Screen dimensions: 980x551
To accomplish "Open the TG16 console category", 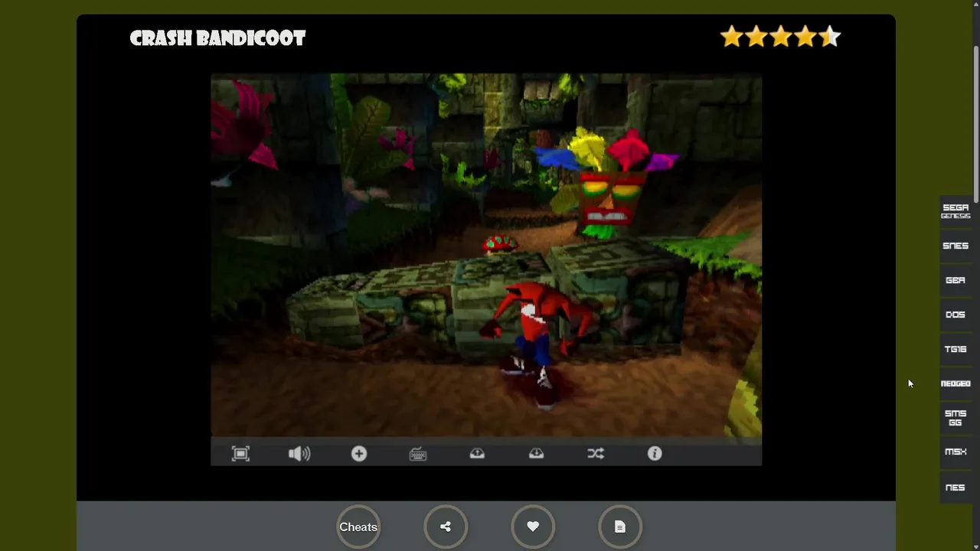I will pos(955,349).
